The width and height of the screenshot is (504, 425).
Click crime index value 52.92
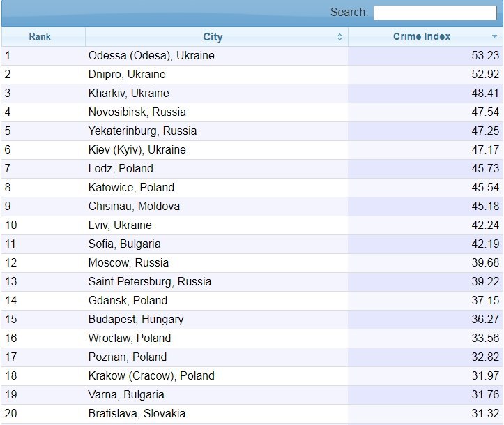pyautogui.click(x=485, y=75)
